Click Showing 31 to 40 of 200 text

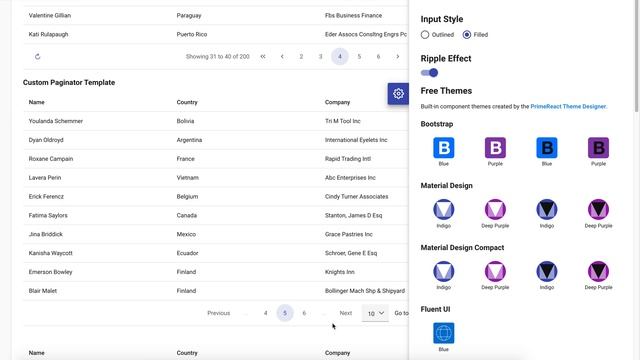[x=218, y=57]
